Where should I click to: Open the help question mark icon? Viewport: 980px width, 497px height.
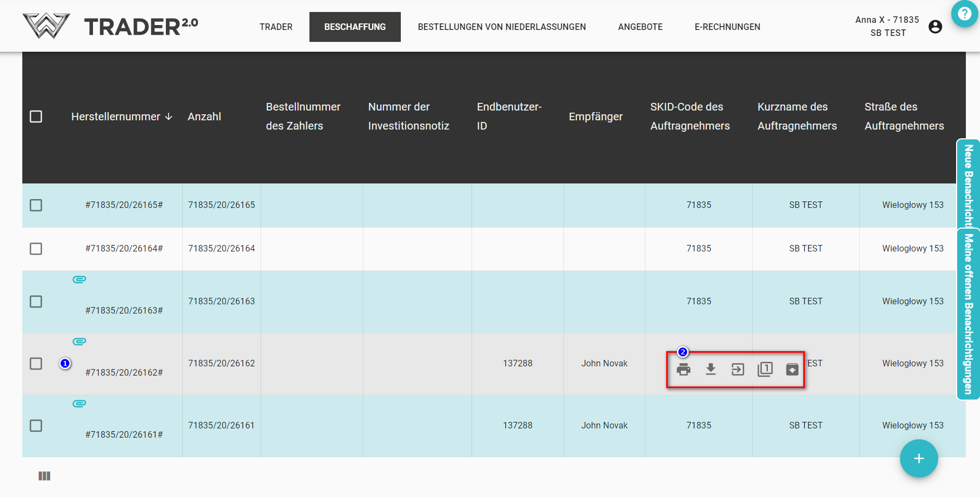point(964,14)
